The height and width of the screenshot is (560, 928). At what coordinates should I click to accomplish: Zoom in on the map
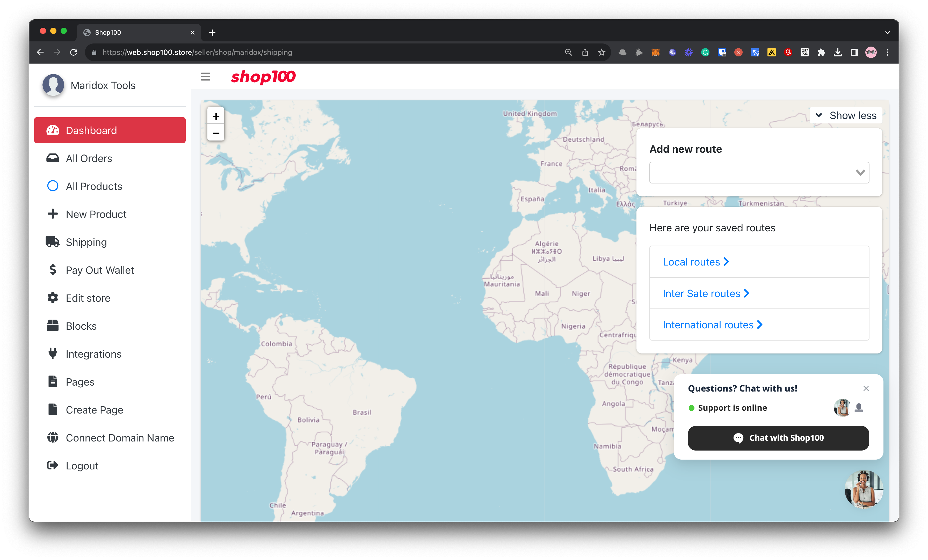tap(216, 116)
